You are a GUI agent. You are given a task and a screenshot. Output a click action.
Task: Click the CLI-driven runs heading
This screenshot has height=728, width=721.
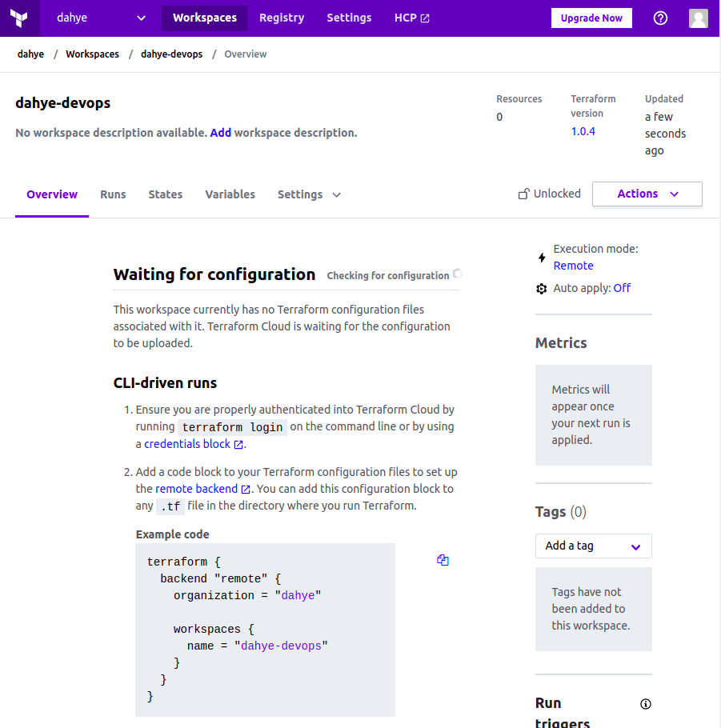[165, 383]
